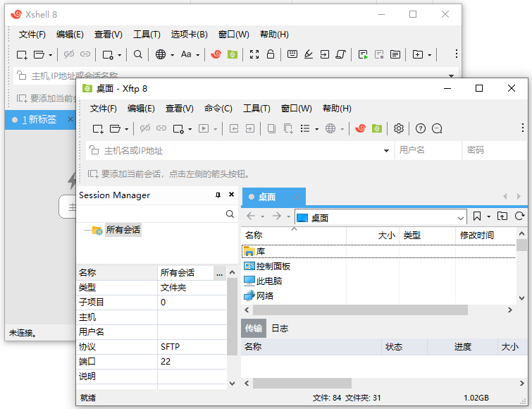Click the properties panel vertical scrollbar
The height and width of the screenshot is (409, 532).
(x=232, y=317)
